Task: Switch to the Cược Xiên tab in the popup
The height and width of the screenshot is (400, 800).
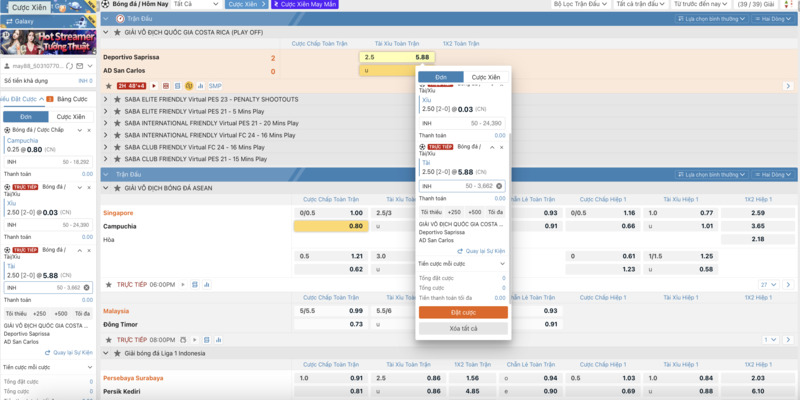Action: pos(486,77)
